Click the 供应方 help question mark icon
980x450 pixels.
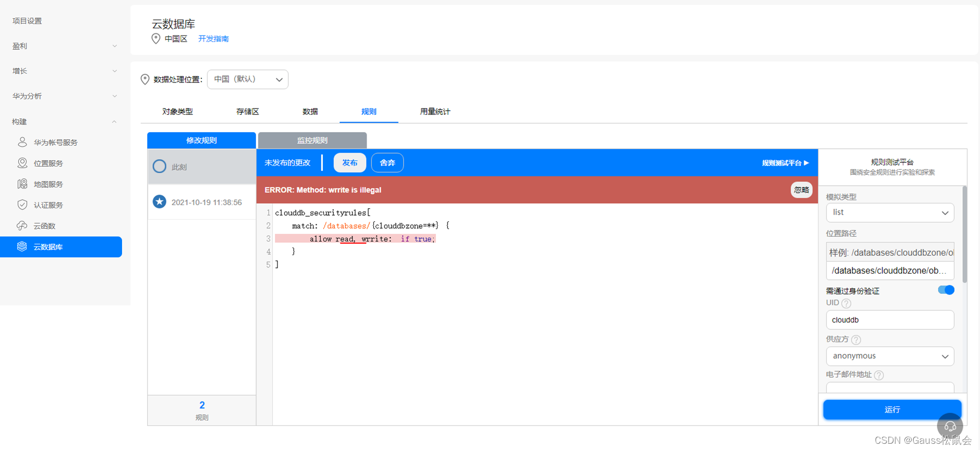tap(856, 340)
